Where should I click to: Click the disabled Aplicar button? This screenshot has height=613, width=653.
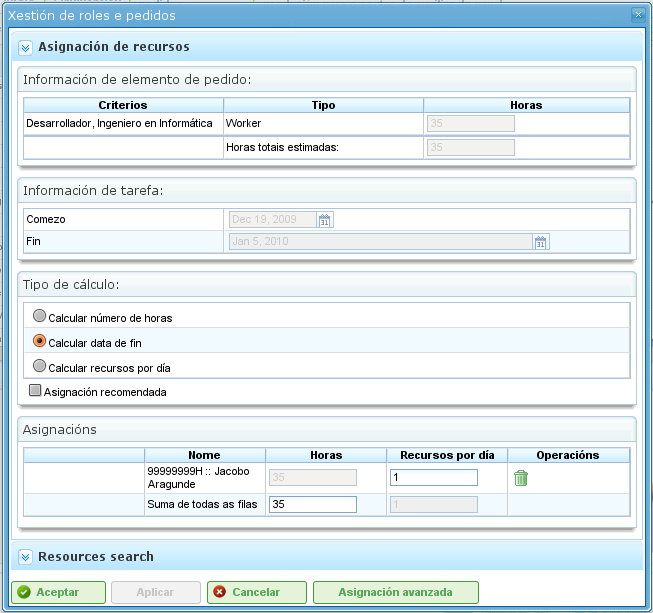(x=155, y=592)
